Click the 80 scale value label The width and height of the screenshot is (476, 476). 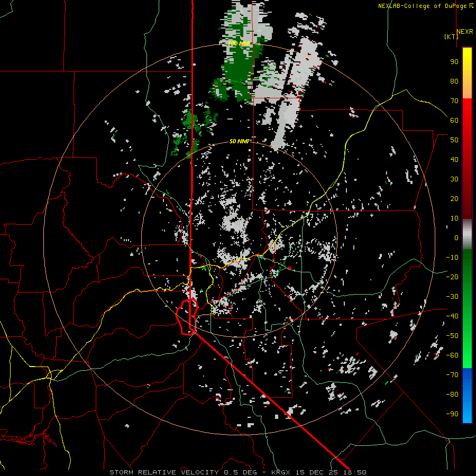[x=454, y=81]
